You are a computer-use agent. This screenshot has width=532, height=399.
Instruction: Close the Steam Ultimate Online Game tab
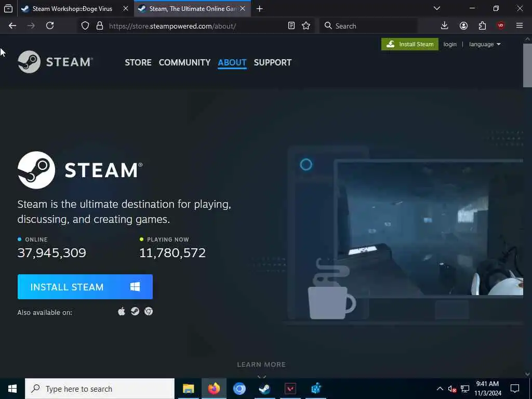pos(243,9)
